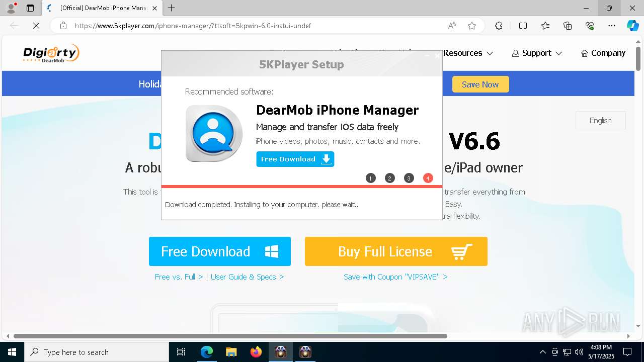This screenshot has height=362, width=644.
Task: Open the Windows Start menu
Action: pos(12,352)
